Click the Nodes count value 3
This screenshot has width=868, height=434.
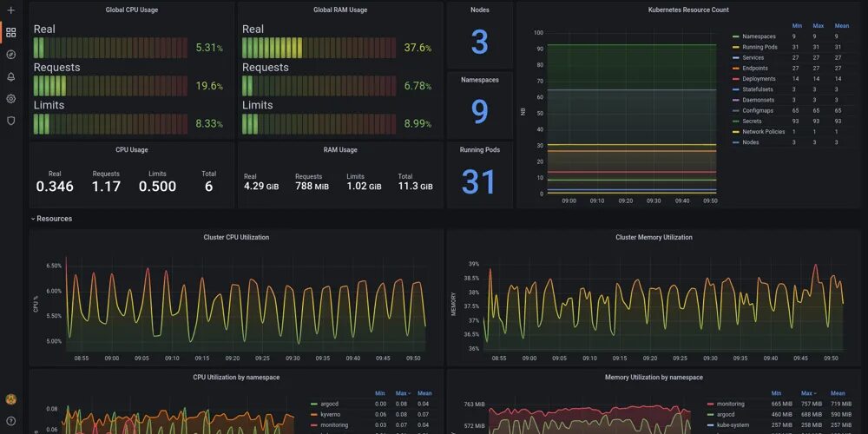click(479, 42)
